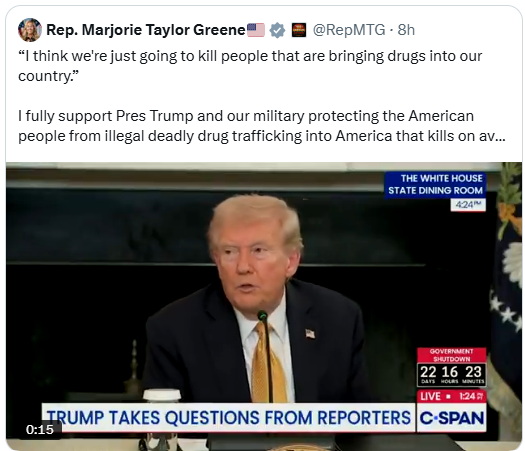Click "The White House State Dining Room" label
525x451 pixels.
(x=435, y=184)
